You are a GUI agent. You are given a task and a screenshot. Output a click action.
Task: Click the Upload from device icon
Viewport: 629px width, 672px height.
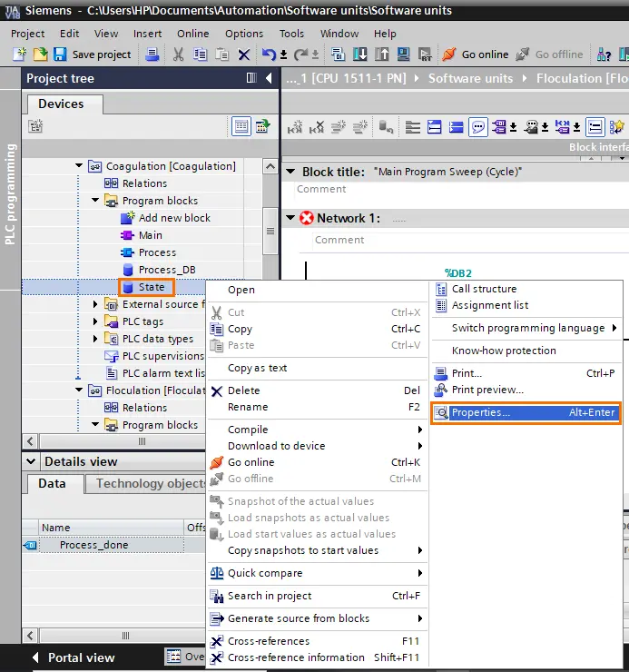pyautogui.click(x=382, y=54)
